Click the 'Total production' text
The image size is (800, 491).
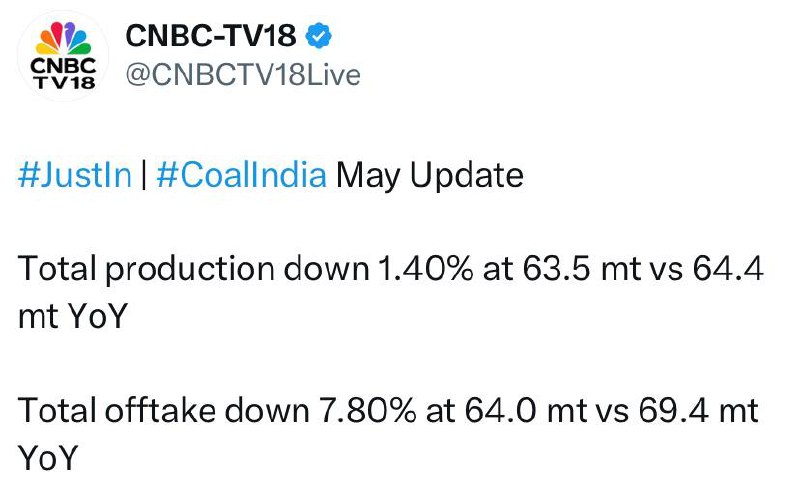[x=146, y=269]
